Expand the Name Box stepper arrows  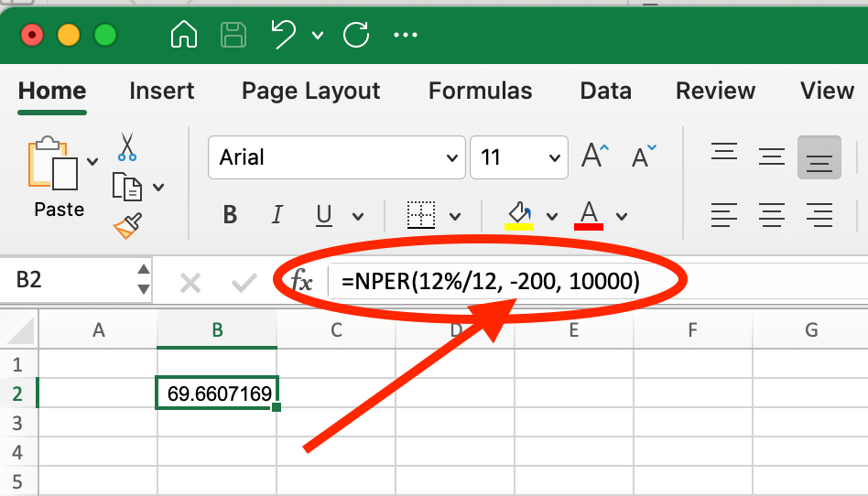point(144,279)
